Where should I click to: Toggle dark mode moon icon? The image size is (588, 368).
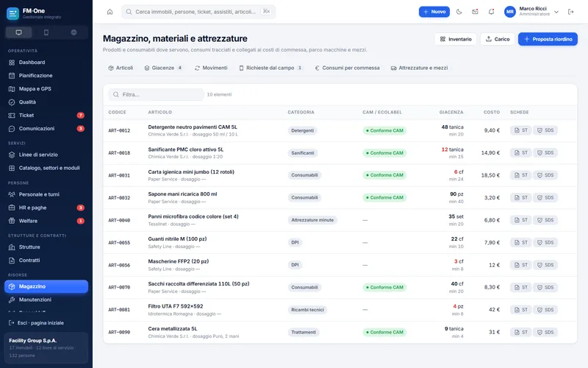pyautogui.click(x=459, y=12)
